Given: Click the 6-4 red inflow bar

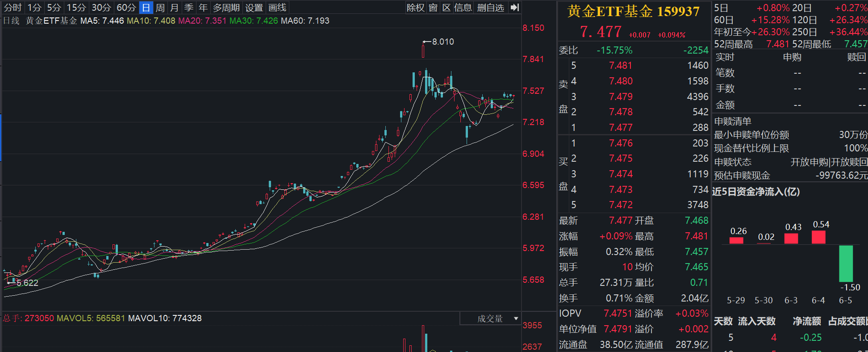Looking at the screenshot, I should tap(818, 237).
